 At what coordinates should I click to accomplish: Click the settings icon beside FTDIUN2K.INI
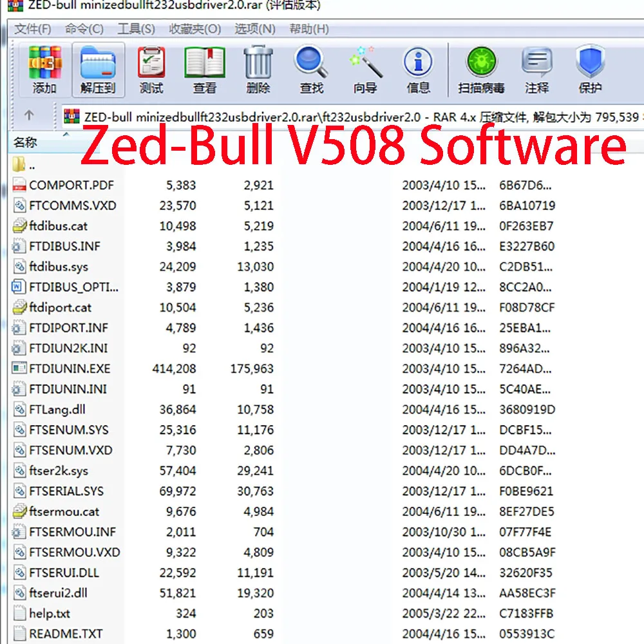pyautogui.click(x=19, y=348)
